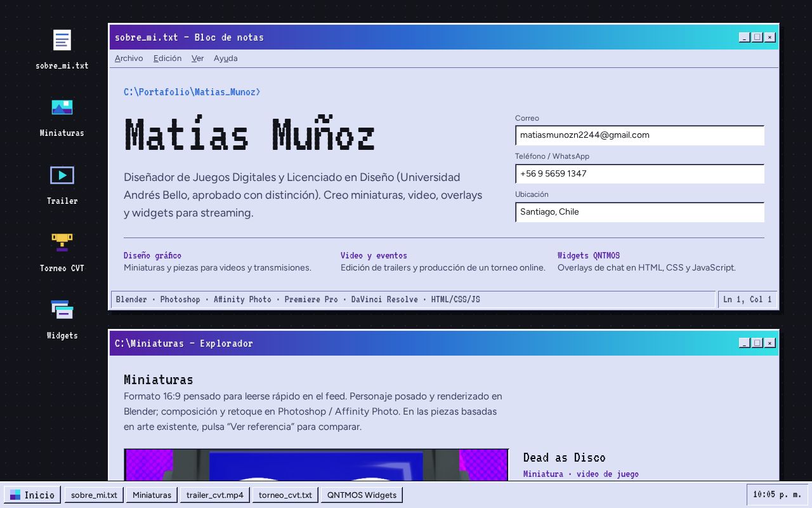Viewport: 812px width, 508px height.
Task: Open the Miniaturas desktop icon
Action: (x=62, y=116)
